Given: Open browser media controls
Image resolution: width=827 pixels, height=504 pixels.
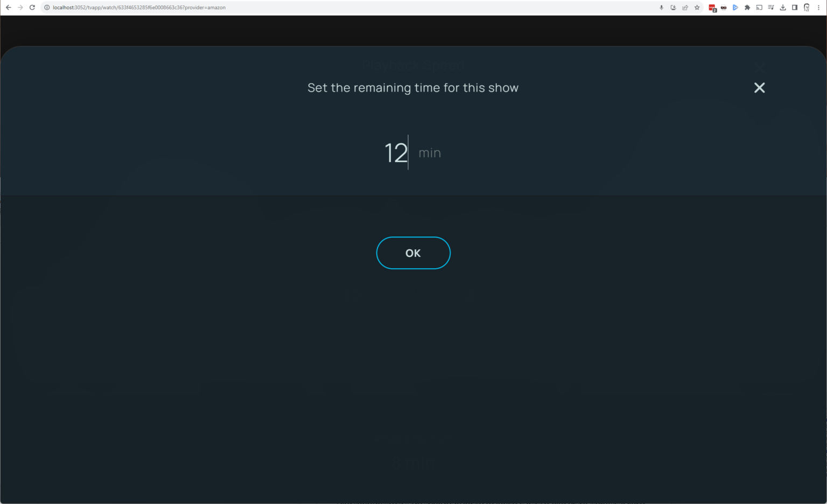Looking at the screenshot, I should (x=771, y=8).
